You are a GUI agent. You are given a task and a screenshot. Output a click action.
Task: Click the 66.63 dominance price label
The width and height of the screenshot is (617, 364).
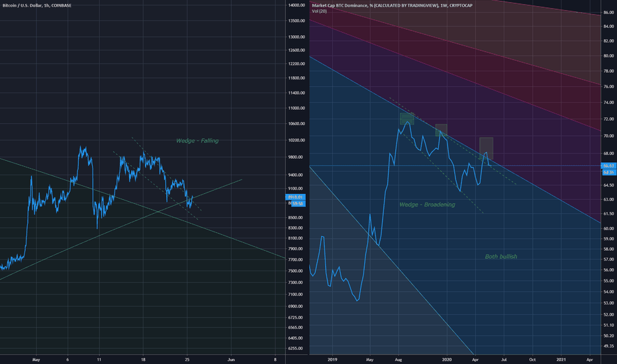coord(609,165)
